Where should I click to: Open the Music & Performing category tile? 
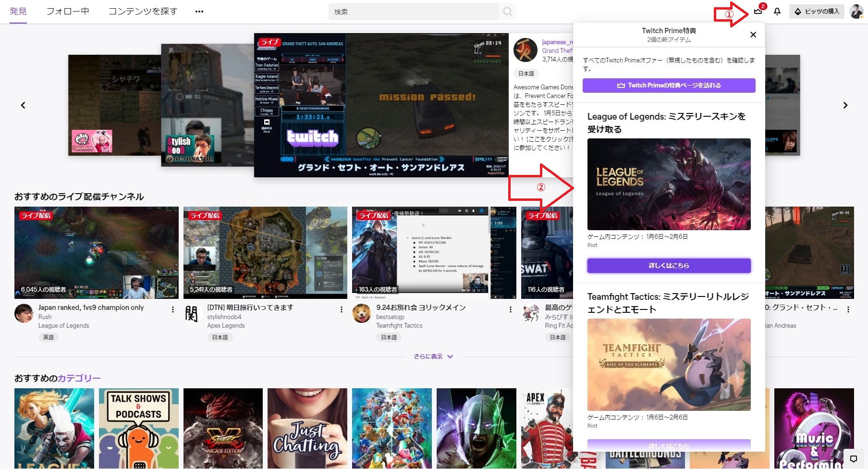[814, 428]
